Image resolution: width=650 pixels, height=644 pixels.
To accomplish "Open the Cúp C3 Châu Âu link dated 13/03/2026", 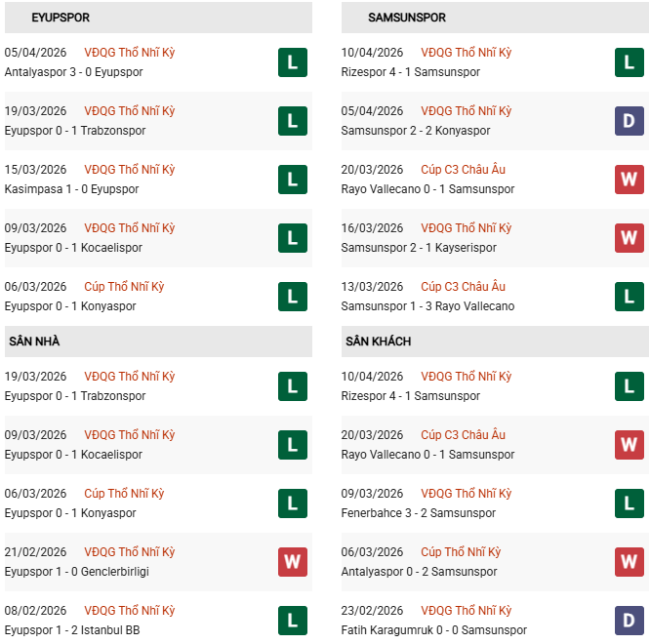I will (x=463, y=287).
